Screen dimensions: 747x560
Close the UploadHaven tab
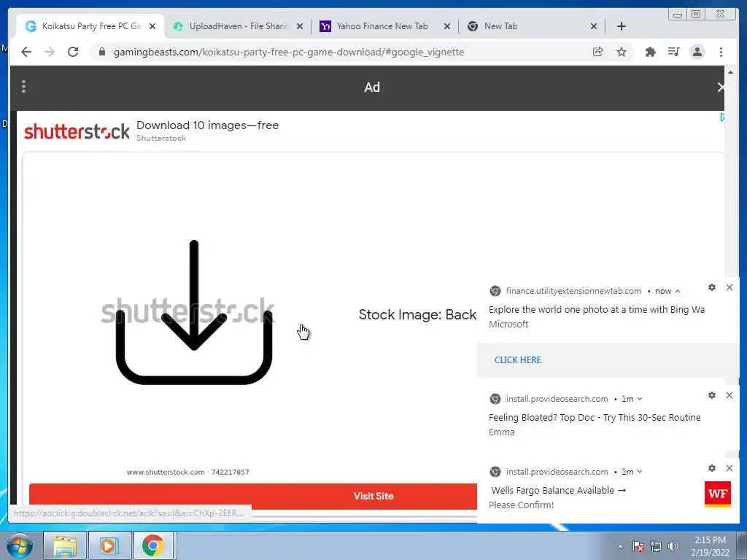pos(300,26)
